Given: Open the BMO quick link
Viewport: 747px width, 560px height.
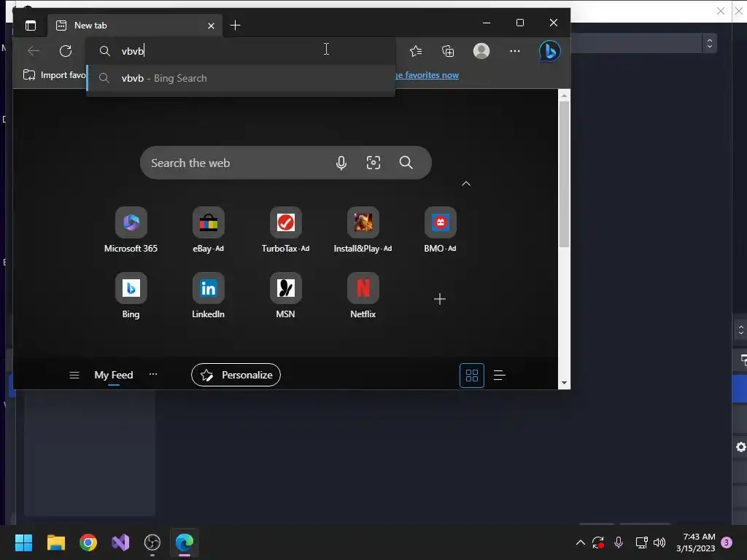Looking at the screenshot, I should click(440, 230).
